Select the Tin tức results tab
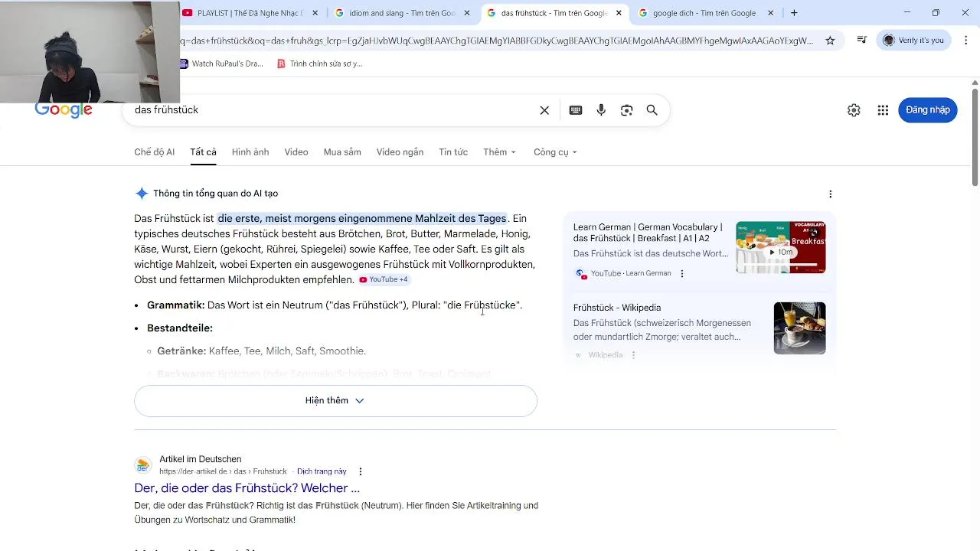The width and height of the screenshot is (980, 551). [453, 152]
